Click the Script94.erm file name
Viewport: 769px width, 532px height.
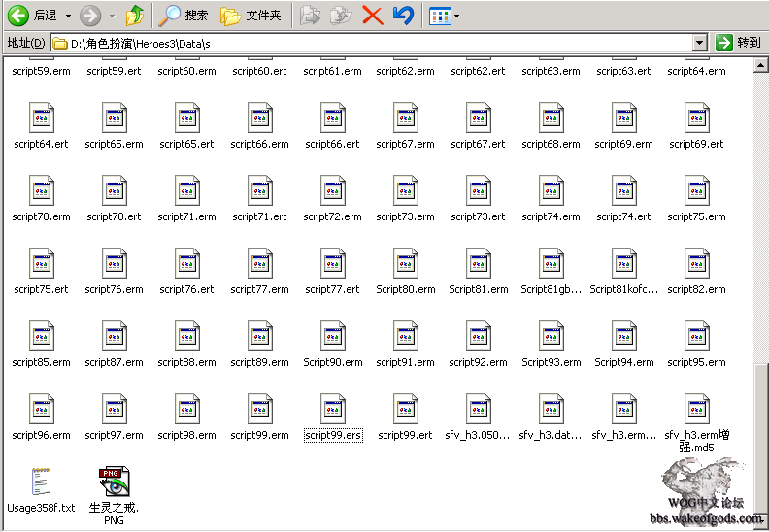pyautogui.click(x=623, y=362)
